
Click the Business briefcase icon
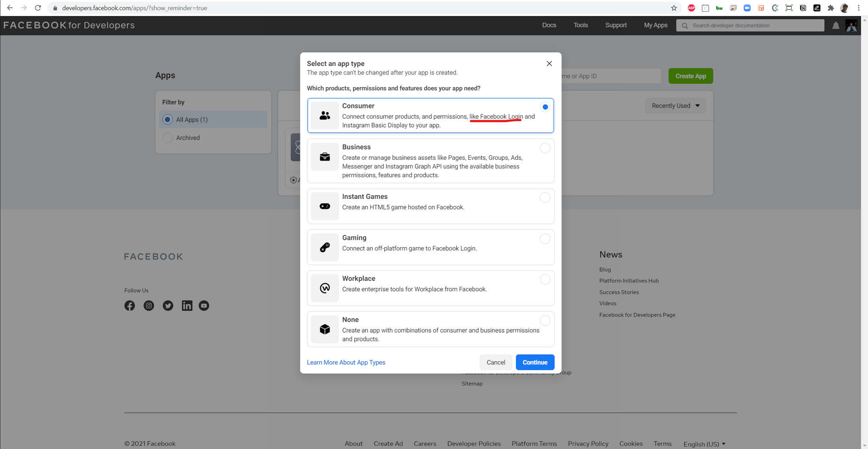pyautogui.click(x=325, y=157)
